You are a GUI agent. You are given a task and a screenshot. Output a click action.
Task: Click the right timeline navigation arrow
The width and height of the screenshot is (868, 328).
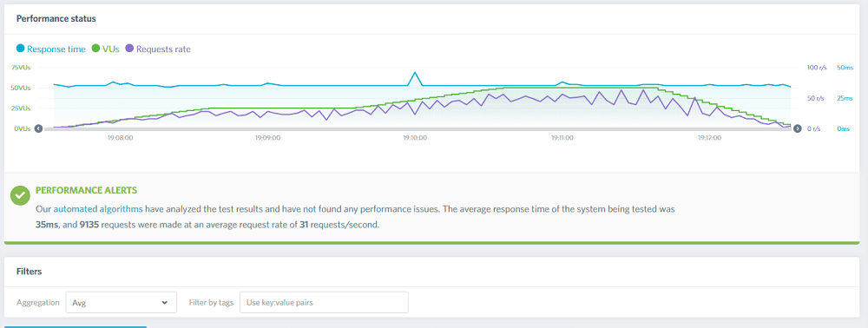tap(798, 128)
